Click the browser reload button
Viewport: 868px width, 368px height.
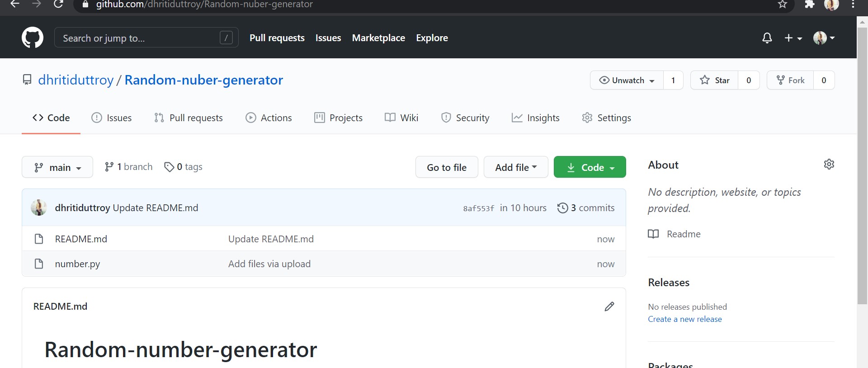point(58,4)
